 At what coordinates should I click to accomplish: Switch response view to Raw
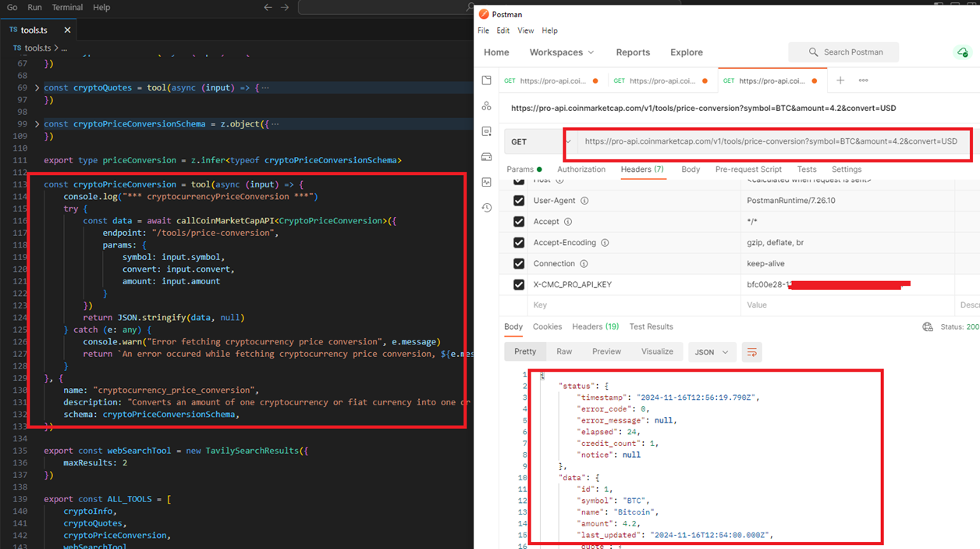click(564, 352)
